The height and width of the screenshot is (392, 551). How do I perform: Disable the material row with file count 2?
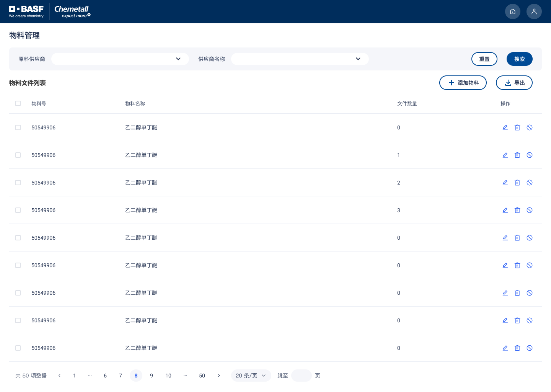click(x=530, y=183)
